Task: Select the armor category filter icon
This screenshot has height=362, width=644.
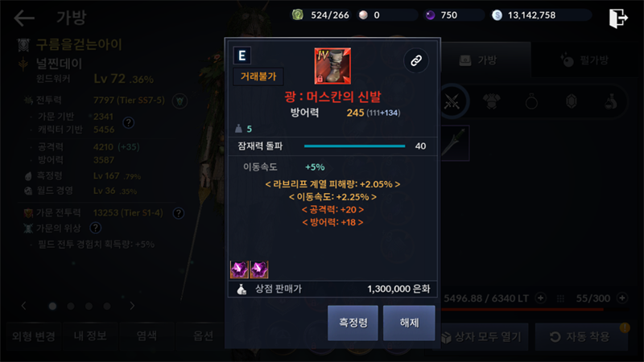Action: point(491,101)
